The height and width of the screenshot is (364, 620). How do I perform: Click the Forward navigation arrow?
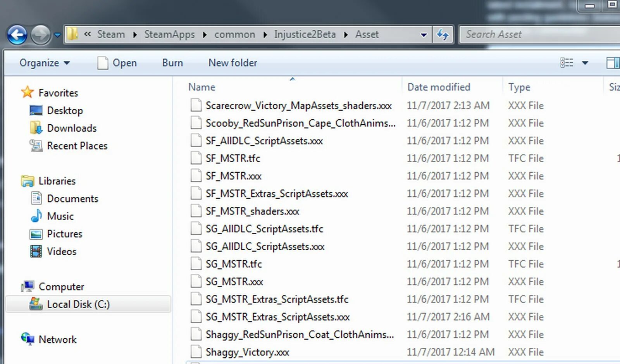41,35
